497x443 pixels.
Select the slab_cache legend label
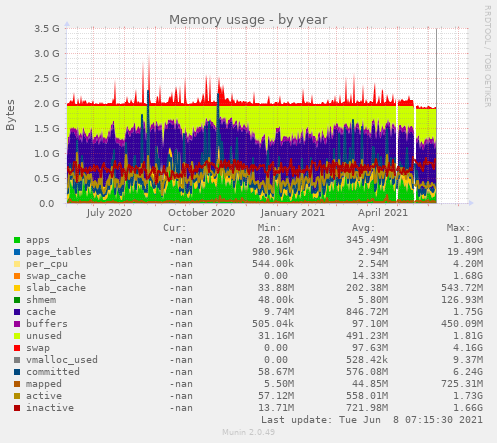tap(56, 288)
